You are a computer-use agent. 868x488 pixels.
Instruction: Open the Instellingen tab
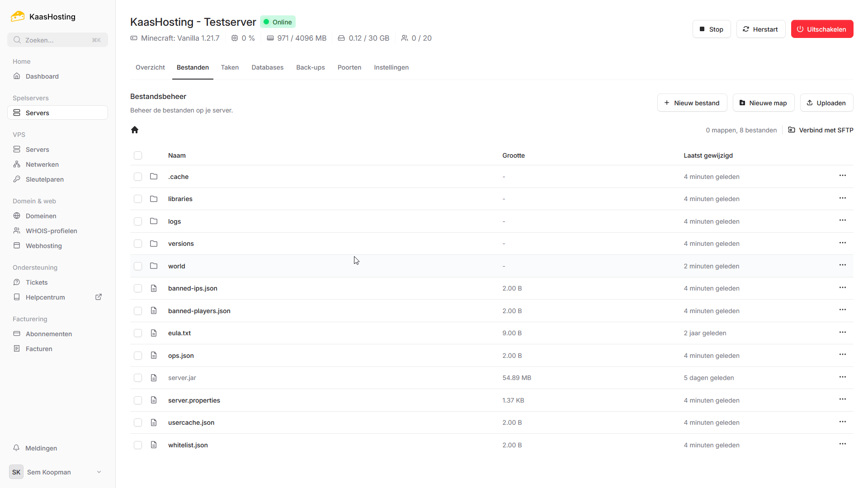pos(391,67)
